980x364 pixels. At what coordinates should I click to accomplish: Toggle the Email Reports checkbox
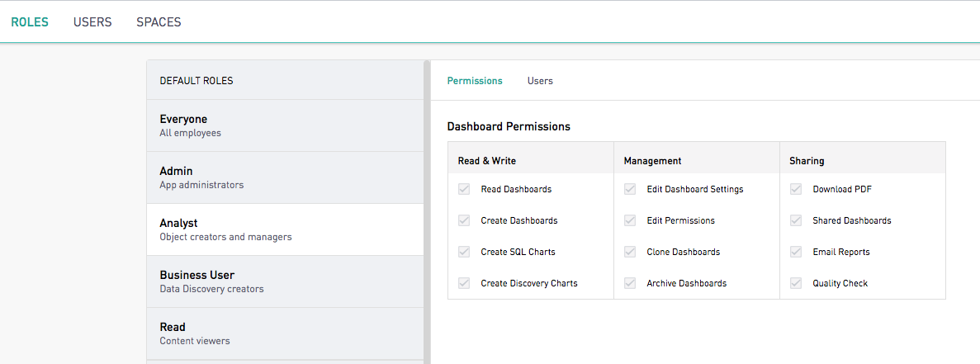796,252
